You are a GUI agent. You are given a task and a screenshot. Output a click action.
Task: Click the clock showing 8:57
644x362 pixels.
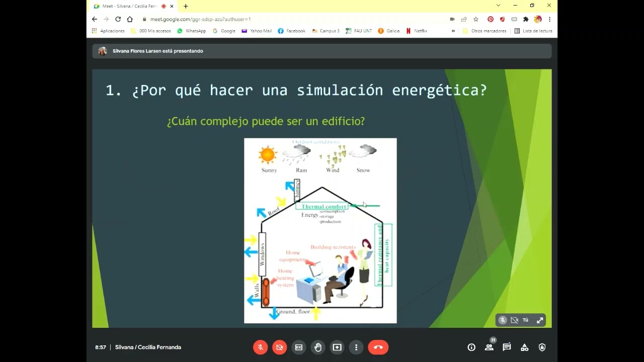[101, 347]
